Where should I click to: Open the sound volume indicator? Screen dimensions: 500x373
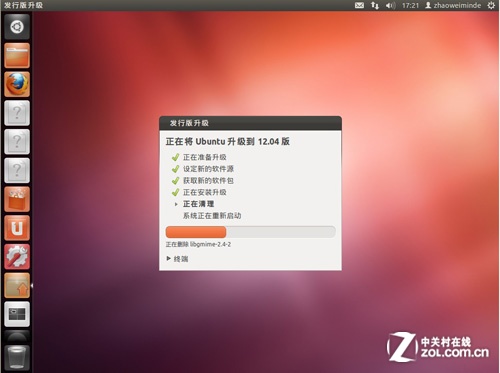tap(390, 5)
